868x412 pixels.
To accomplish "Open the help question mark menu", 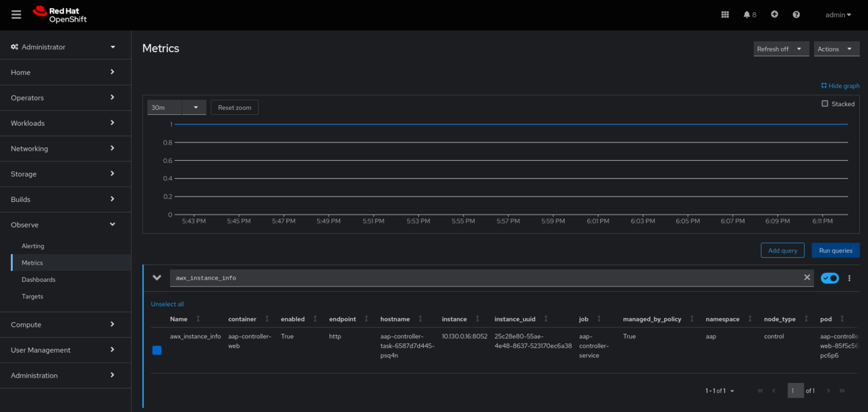I will [x=796, y=14].
